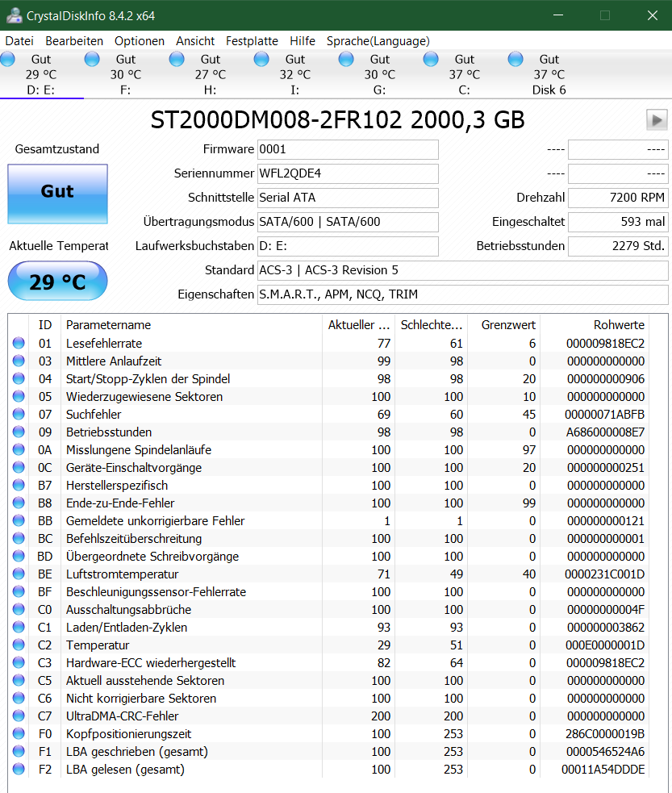The width and height of the screenshot is (672, 793).
Task: Click status icon for Mittlere Anlaufzeit
Action: (19, 361)
